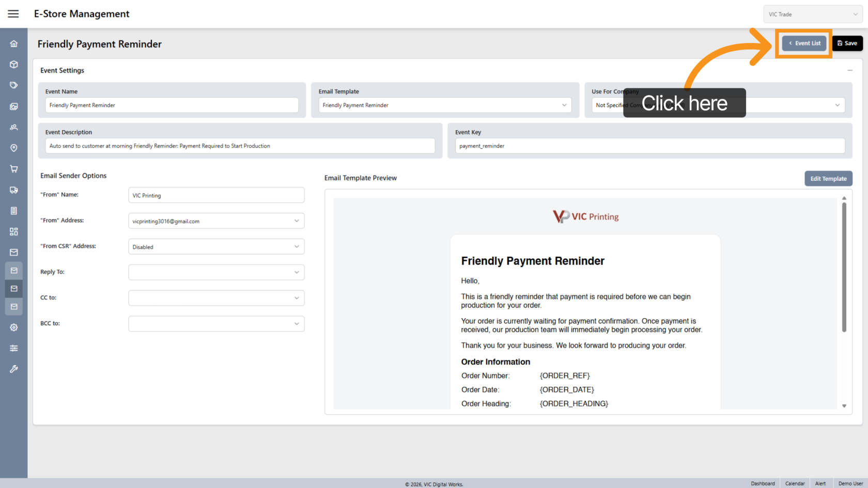Click the tag icon in the sidebar
Screen dimensions: 868x488
click(x=14, y=85)
